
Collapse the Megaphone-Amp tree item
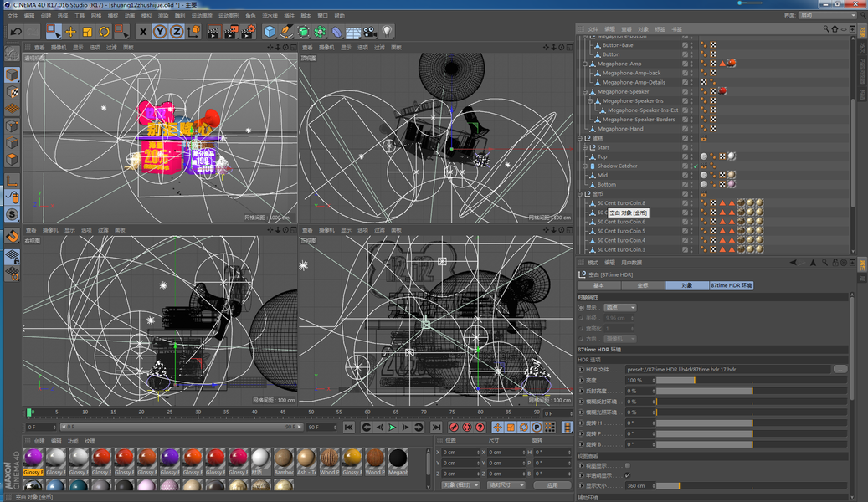click(584, 64)
